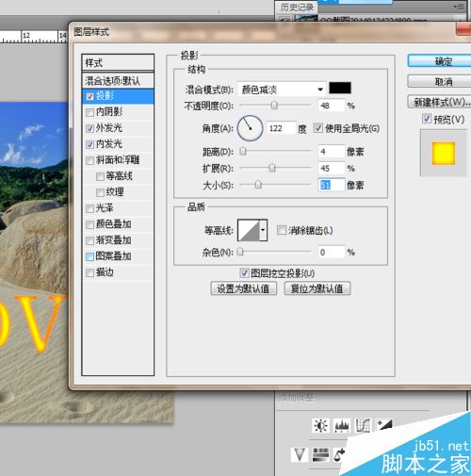
Task: Toggle the 图层挖空投影(U) checkbox
Action: tap(244, 272)
